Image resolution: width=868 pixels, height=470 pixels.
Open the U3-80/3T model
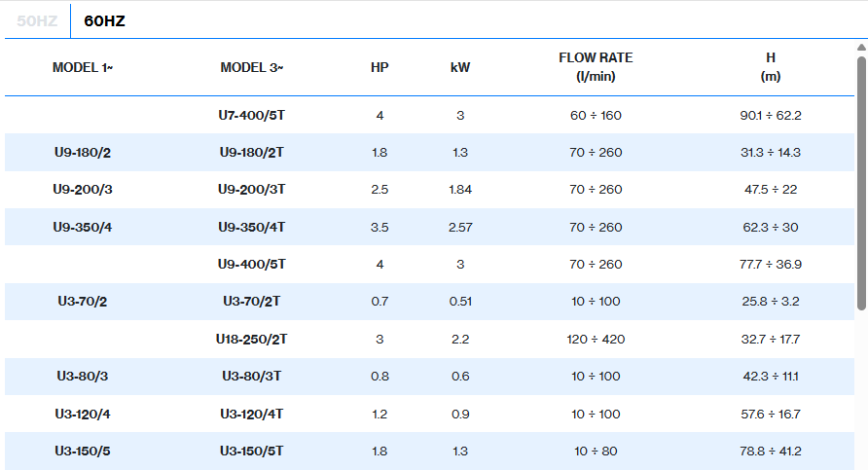tap(252, 376)
